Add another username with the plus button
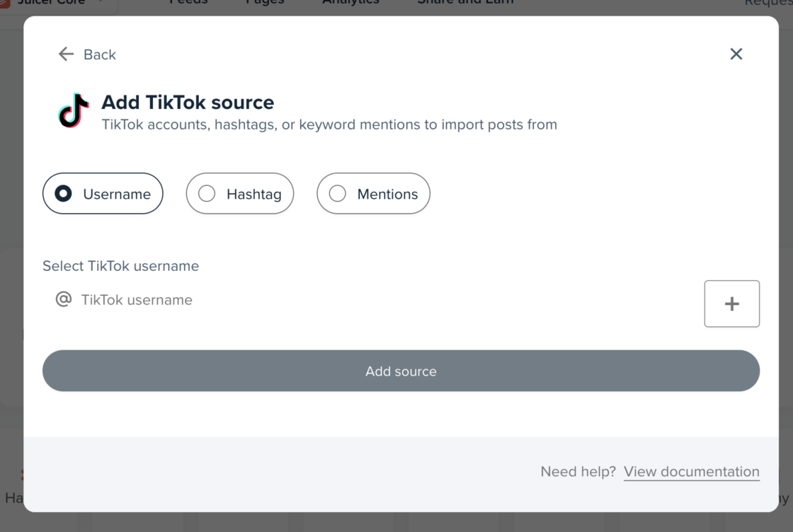 731,303
